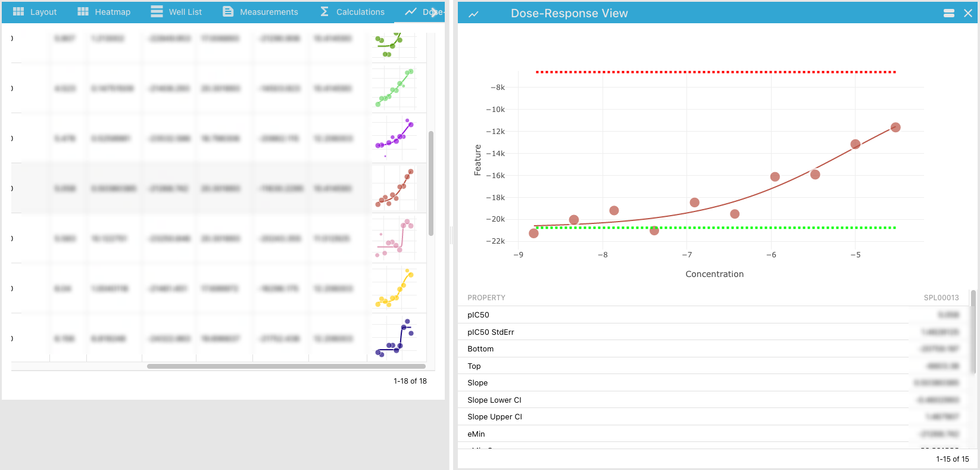Select the purple dose-response curve thumbnail
980x470 pixels.
click(394, 138)
